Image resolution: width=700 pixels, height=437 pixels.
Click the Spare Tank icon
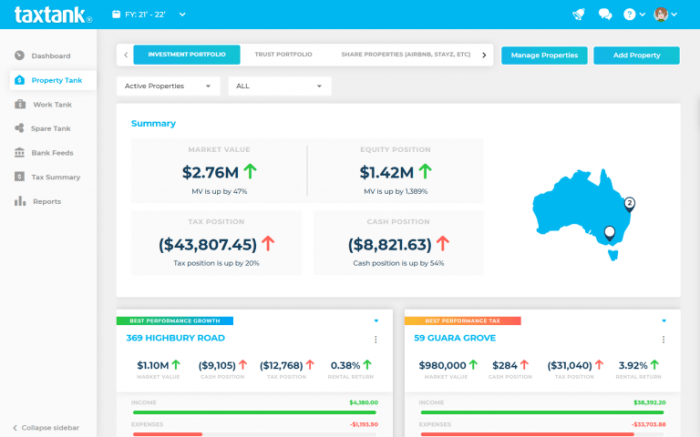(x=19, y=128)
